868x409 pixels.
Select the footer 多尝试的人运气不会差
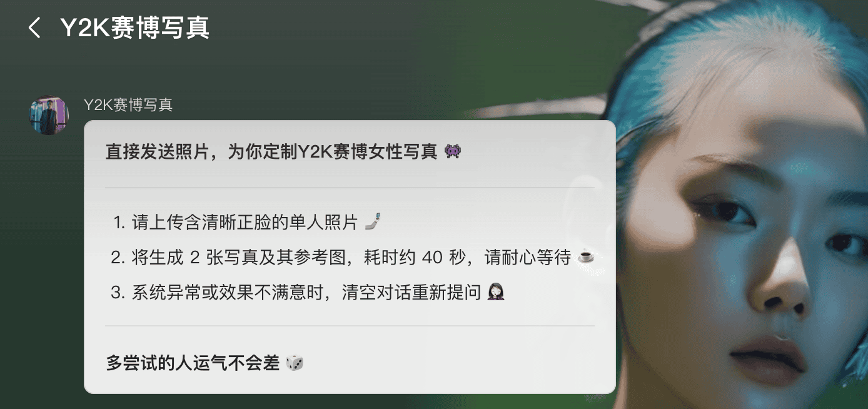click(193, 363)
